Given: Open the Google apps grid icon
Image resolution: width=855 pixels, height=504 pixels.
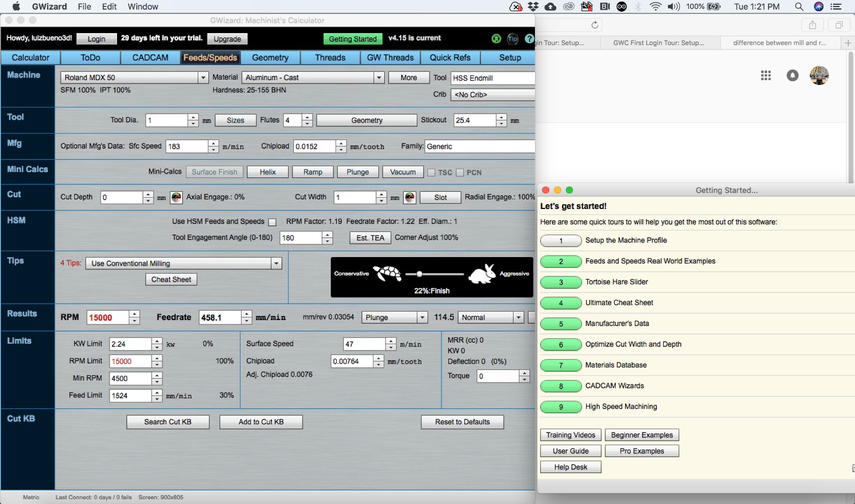Looking at the screenshot, I should 766,75.
